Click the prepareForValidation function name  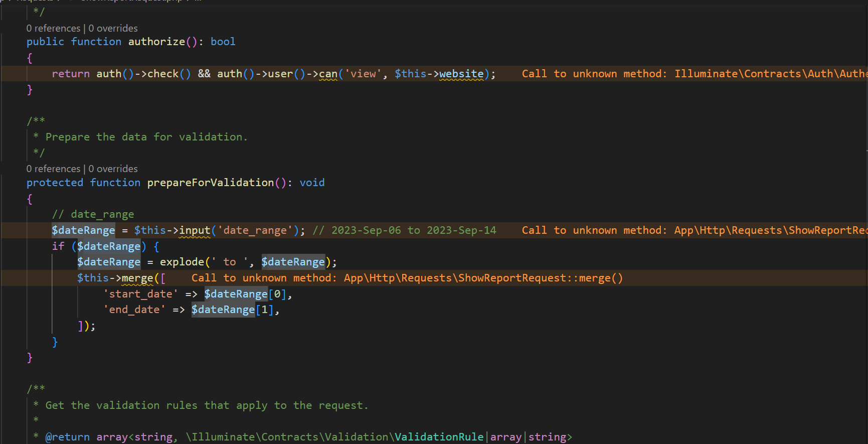(x=210, y=183)
